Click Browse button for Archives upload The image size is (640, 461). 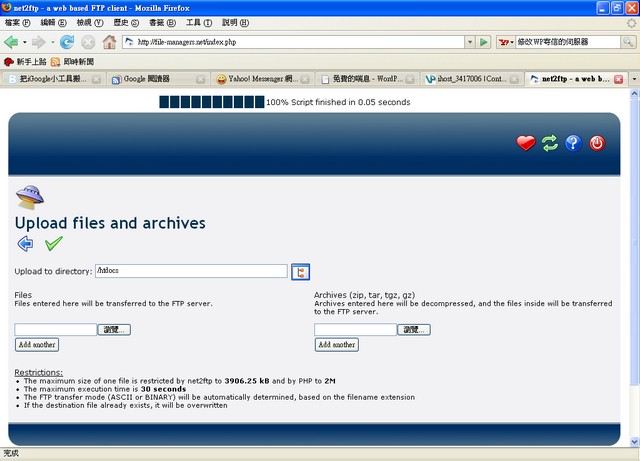coord(414,330)
